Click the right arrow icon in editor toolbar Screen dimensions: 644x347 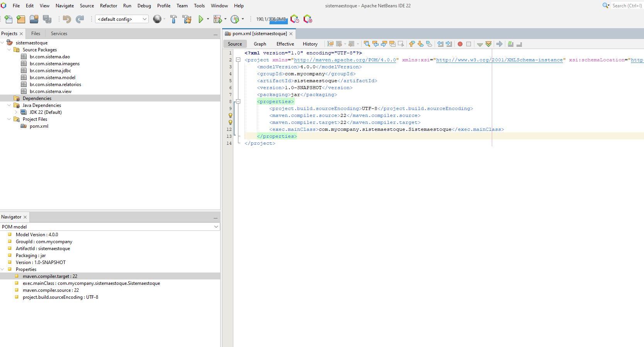coord(499,44)
